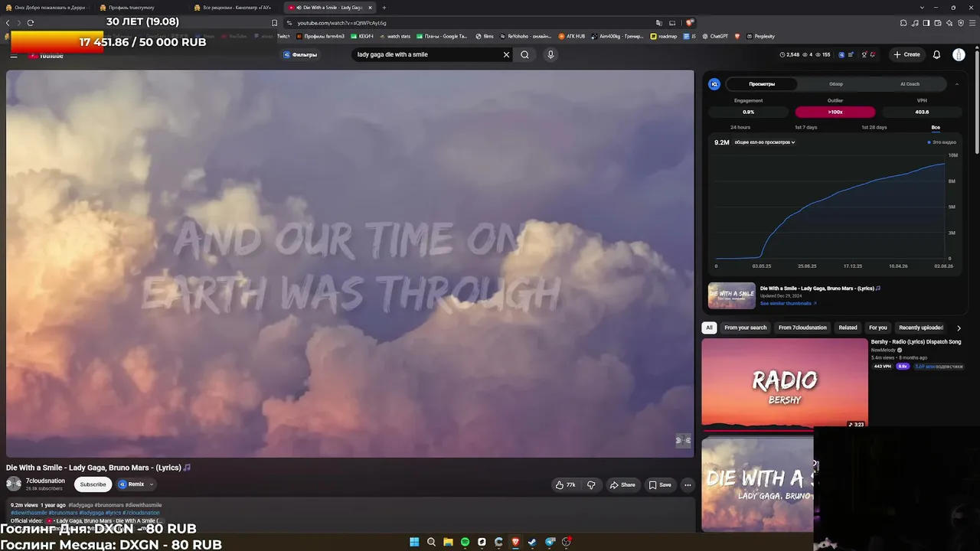Open the 'Фильтры' filters menu
The height and width of the screenshot is (551, 980).
pos(300,54)
